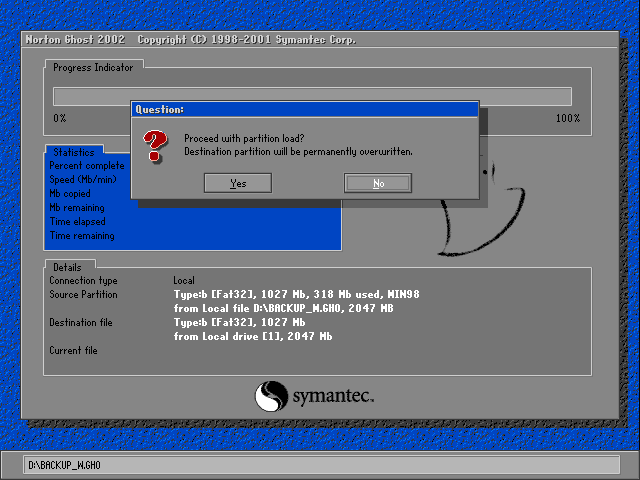Viewport: 640px width, 480px height.
Task: Click the symantec. wordmark text
Action: coord(333,396)
